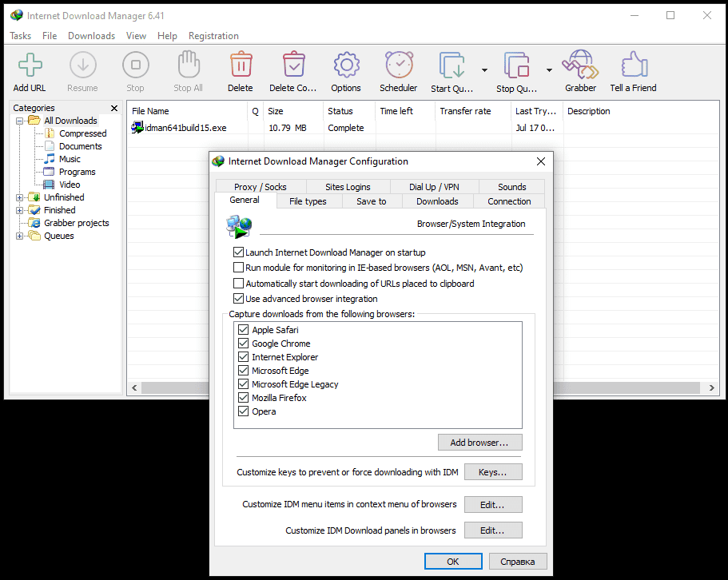Click Edit for IDM Download panels
This screenshot has height=580, width=728.
(493, 530)
